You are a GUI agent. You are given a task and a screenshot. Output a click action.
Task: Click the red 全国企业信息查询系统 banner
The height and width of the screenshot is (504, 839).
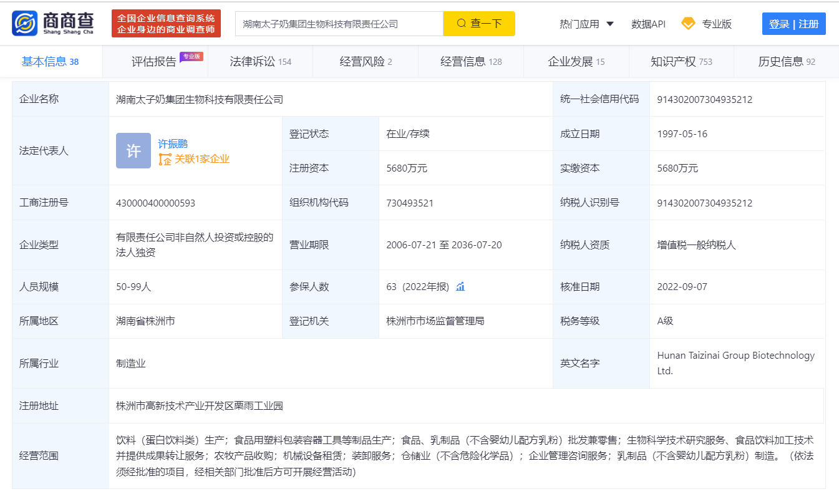coord(166,24)
